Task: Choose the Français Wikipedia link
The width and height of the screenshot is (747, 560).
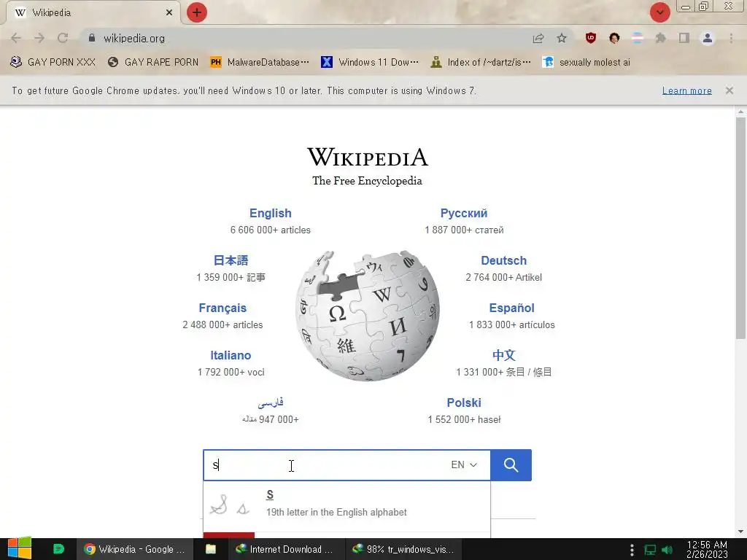Action: tap(222, 308)
